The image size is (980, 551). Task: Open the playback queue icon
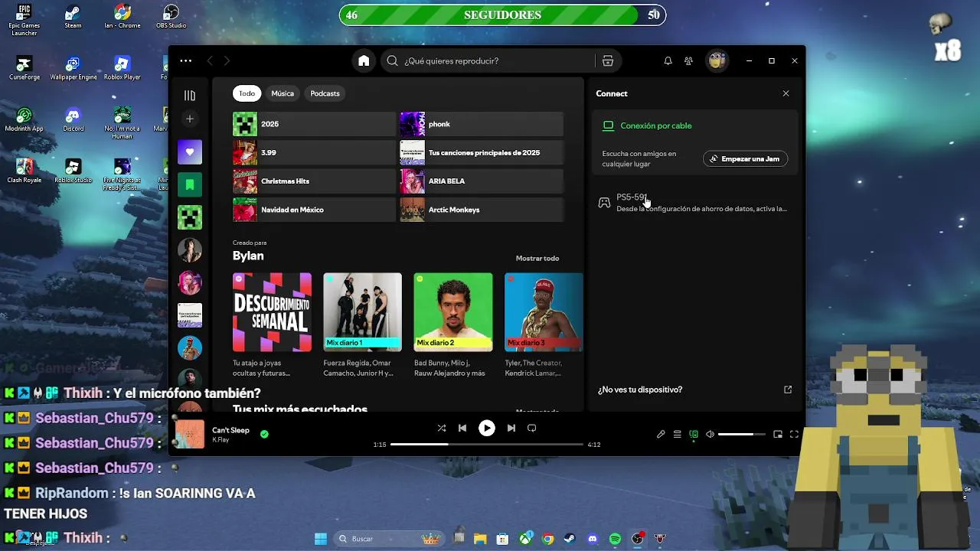(x=677, y=434)
